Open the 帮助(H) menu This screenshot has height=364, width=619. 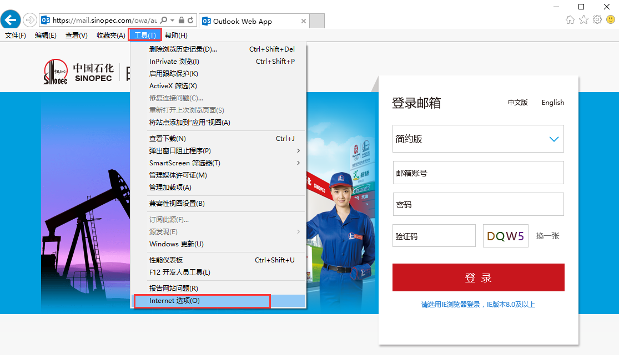[176, 36]
